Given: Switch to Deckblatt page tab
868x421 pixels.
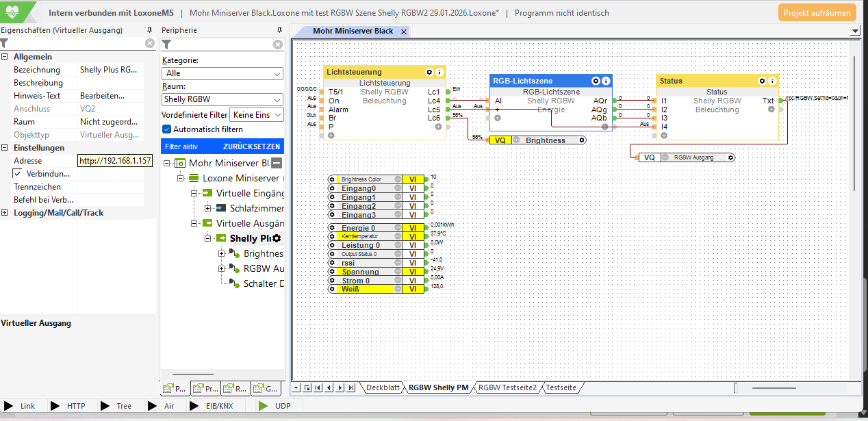Looking at the screenshot, I should [382, 387].
